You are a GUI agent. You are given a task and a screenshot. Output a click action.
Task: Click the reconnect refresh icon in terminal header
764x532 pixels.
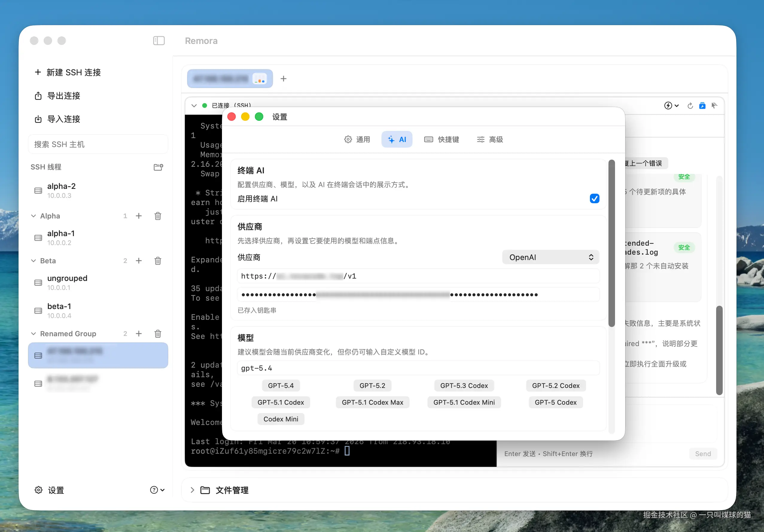pos(690,106)
